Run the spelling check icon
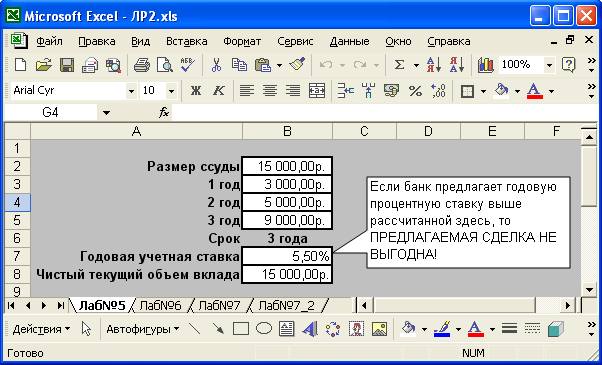602x365 pixels. (188, 65)
